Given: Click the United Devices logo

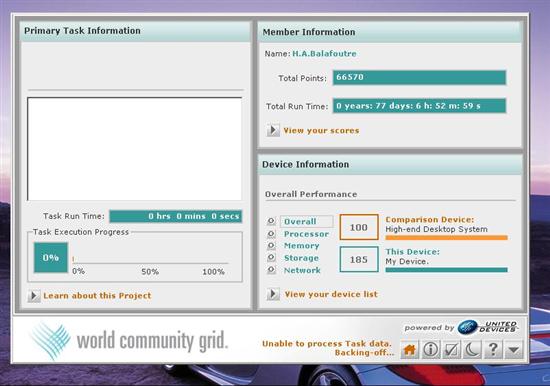Looking at the screenshot, I should [488, 327].
